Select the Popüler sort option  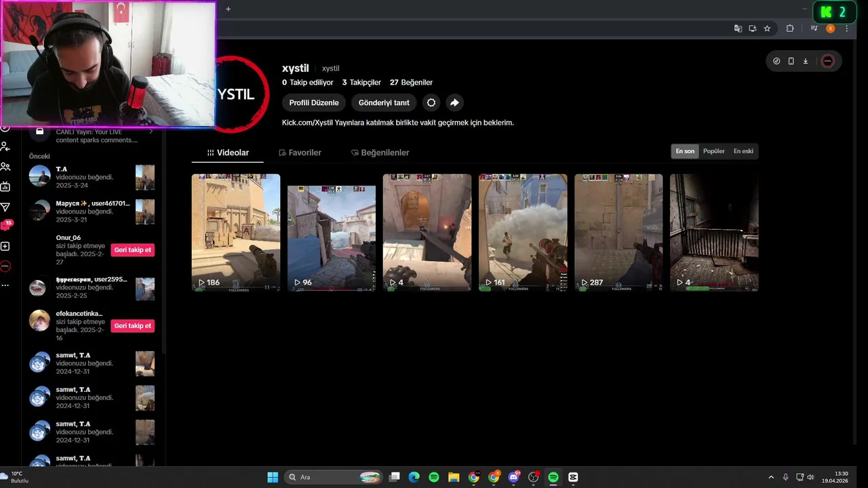pos(714,151)
